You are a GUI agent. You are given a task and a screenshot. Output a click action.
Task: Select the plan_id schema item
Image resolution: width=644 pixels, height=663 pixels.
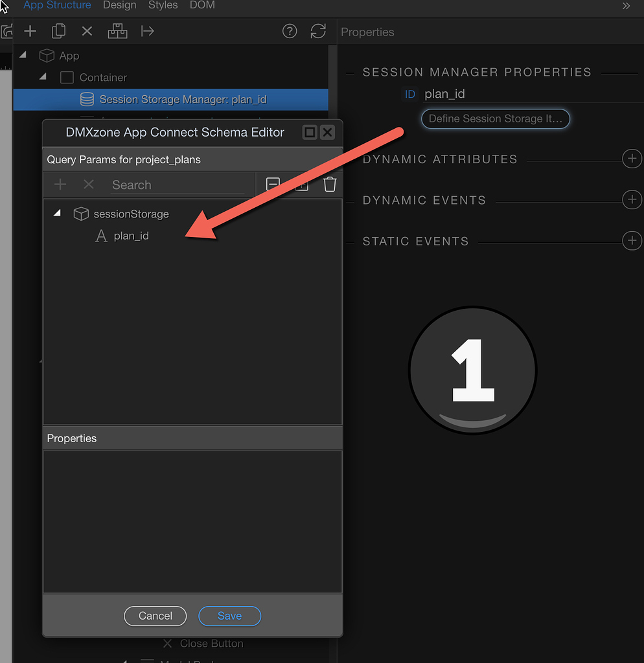tap(131, 236)
